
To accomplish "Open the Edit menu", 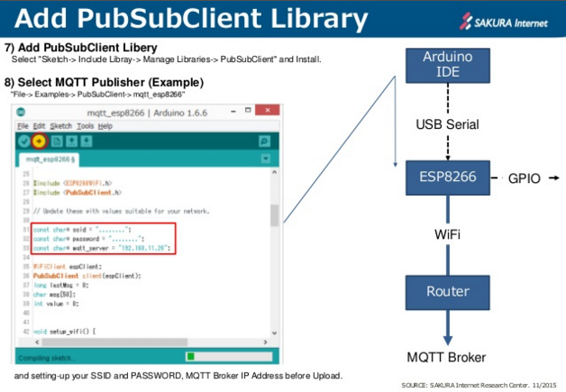I will coord(39,126).
